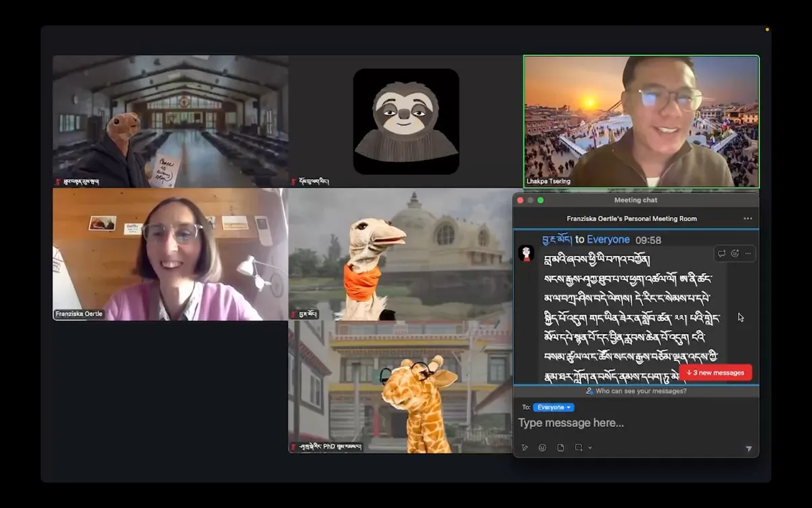Screen dimensions: 812x508
Task: Click the sender's avatar in the chat
Action: [526, 254]
